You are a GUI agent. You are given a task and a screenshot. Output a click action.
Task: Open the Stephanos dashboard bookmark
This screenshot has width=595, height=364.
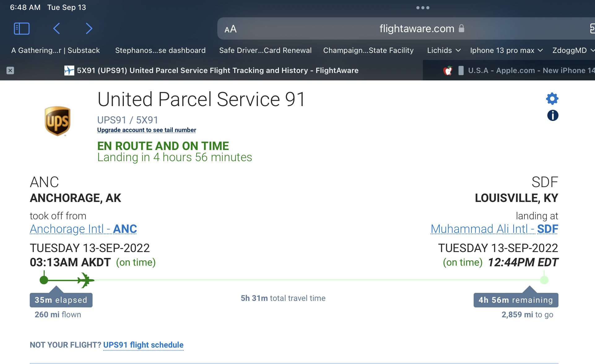point(160,50)
